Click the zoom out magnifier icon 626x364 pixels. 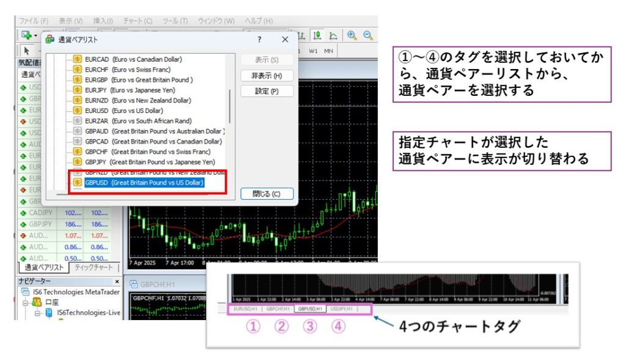(x=368, y=35)
